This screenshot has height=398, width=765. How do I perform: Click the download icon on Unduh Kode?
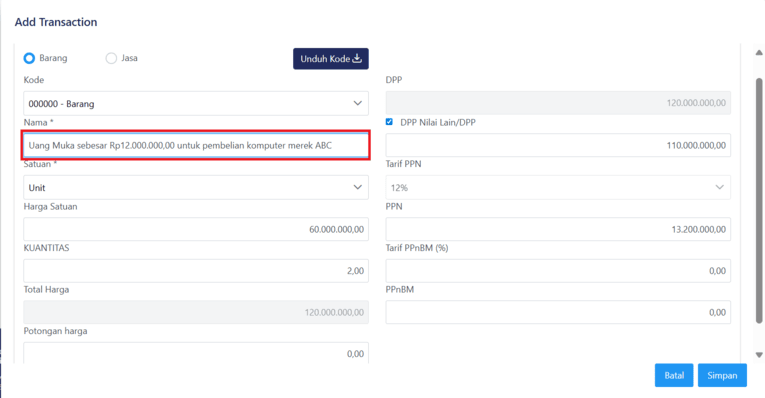[x=357, y=59]
